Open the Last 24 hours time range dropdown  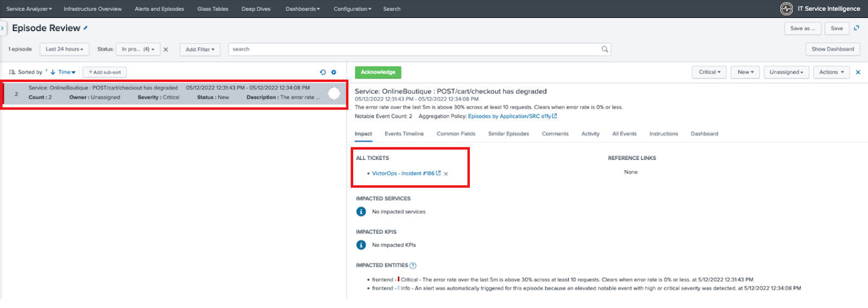(65, 49)
